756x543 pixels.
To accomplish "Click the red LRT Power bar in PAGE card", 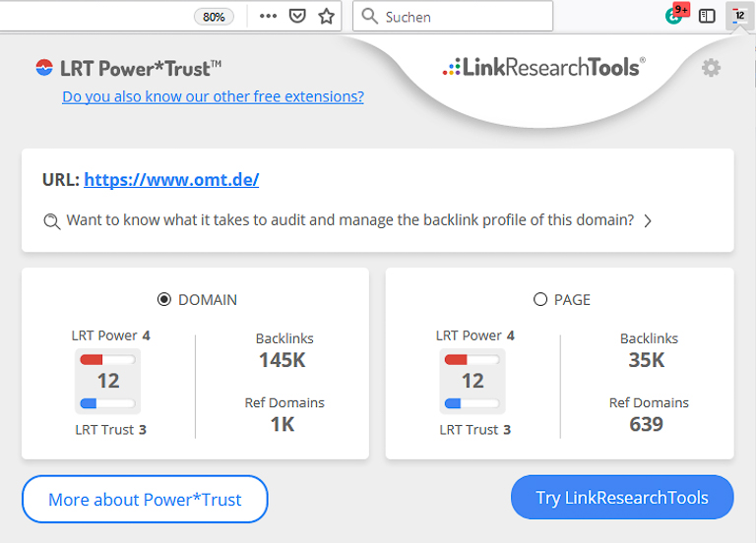I will [x=472, y=359].
